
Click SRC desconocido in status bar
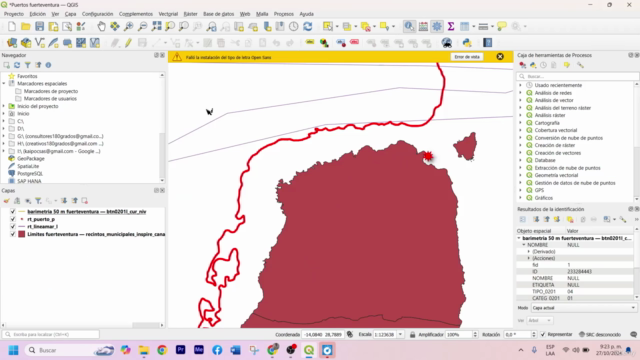pos(600,334)
